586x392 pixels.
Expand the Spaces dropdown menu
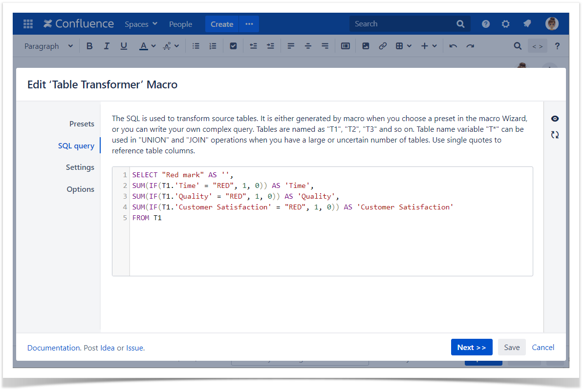pyautogui.click(x=141, y=24)
